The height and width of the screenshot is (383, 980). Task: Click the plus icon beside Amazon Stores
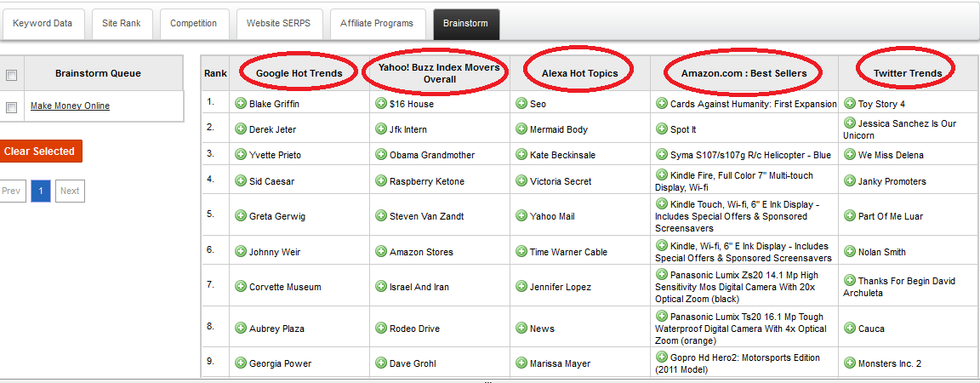pyautogui.click(x=380, y=252)
